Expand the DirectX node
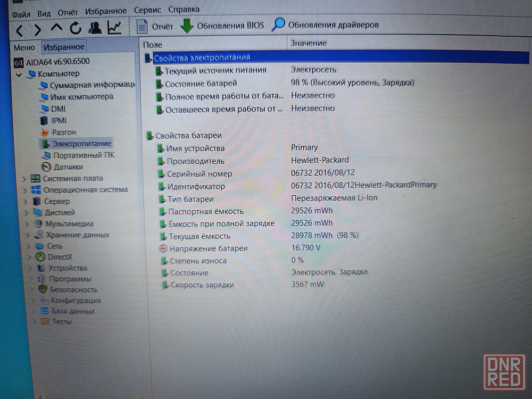Screen dimensions: 532x399 coord(30,257)
